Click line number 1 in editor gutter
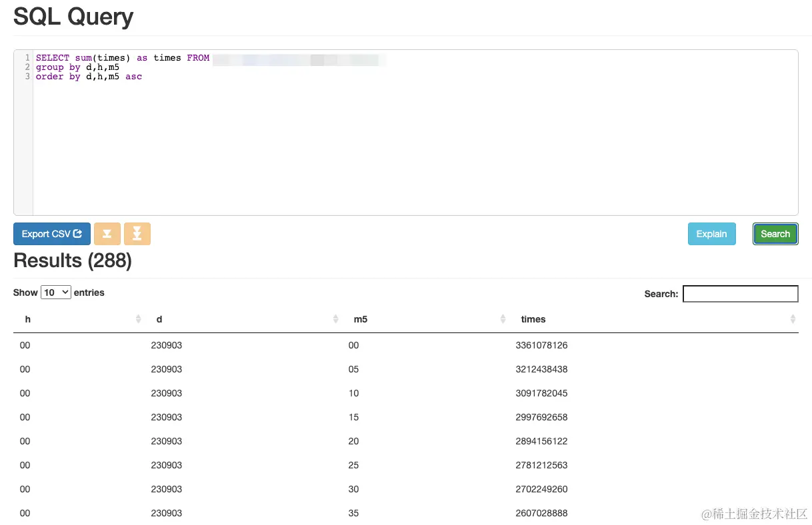812x525 pixels. (x=27, y=58)
